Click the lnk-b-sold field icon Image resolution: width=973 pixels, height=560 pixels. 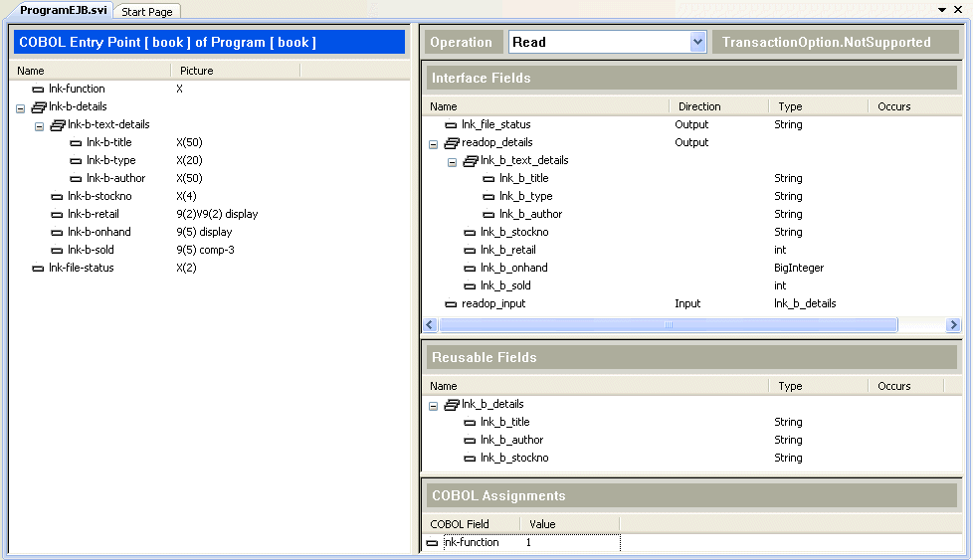pyautogui.click(x=58, y=251)
